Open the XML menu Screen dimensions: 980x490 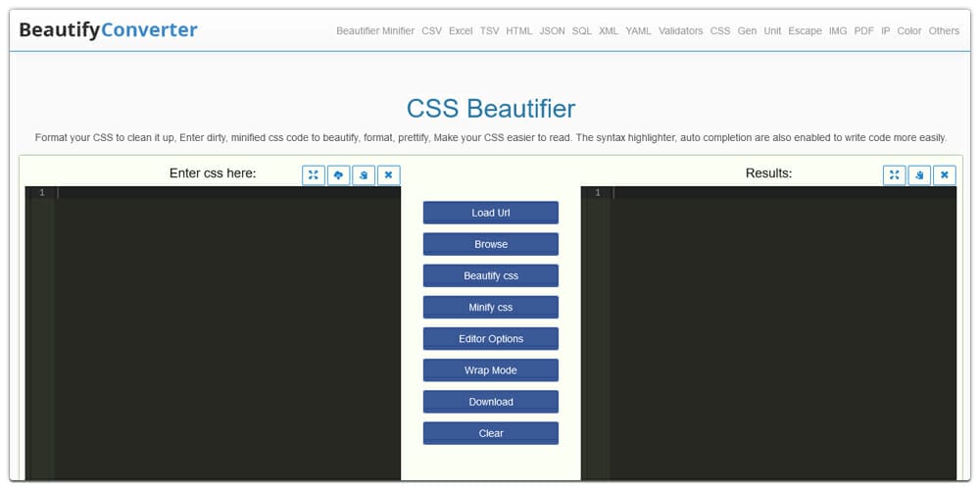(x=609, y=30)
